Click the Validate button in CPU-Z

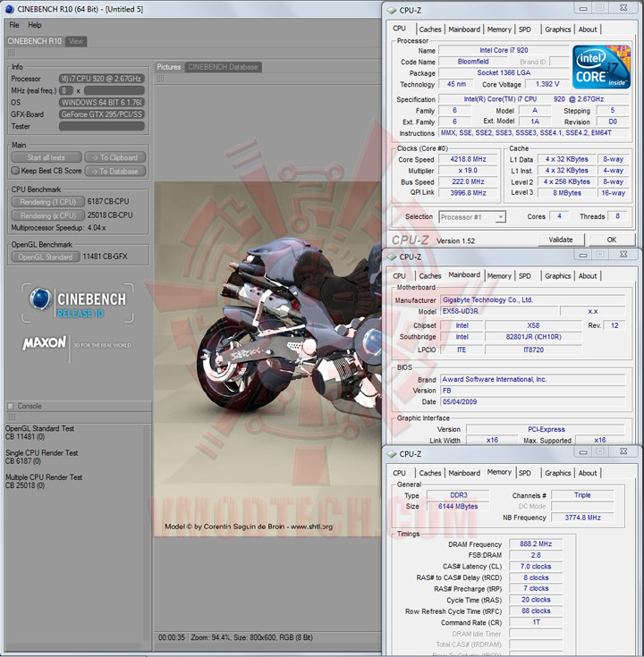tap(561, 240)
